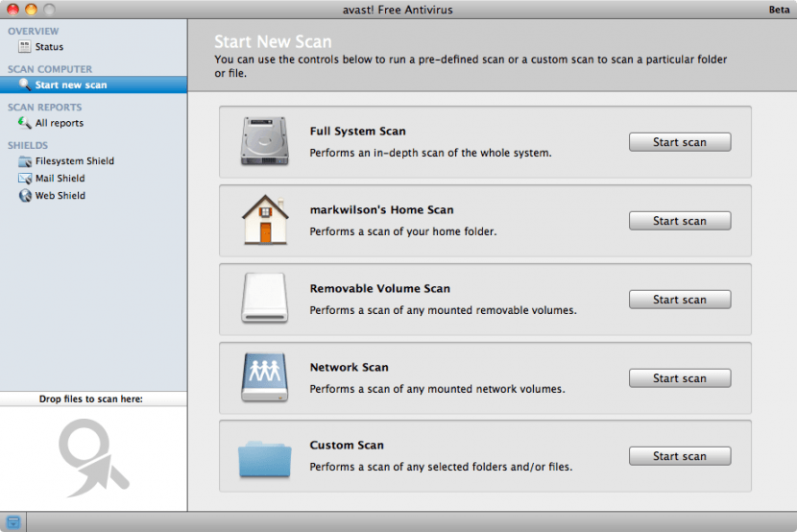797x532 pixels.
Task: Select Start new scan in the sidebar
Action: 93,85
